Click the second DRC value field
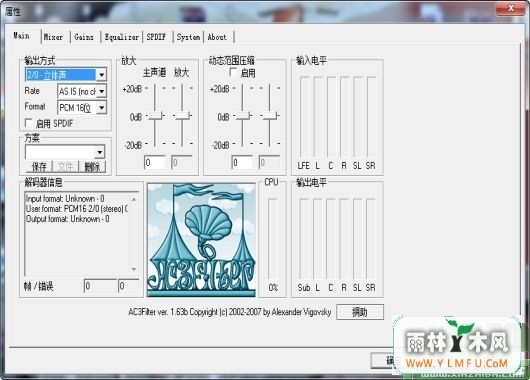Image resolution: width=530 pixels, height=380 pixels. coord(269,163)
